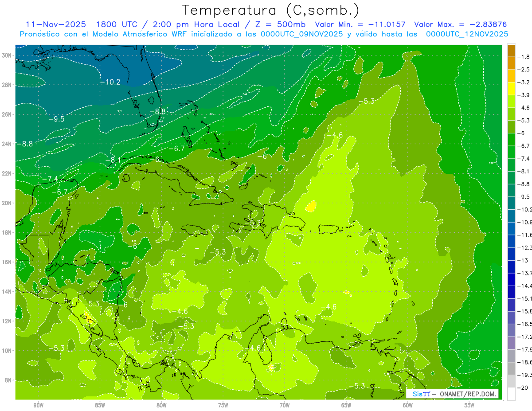Click the "55W" longitude axis label

[469, 405]
